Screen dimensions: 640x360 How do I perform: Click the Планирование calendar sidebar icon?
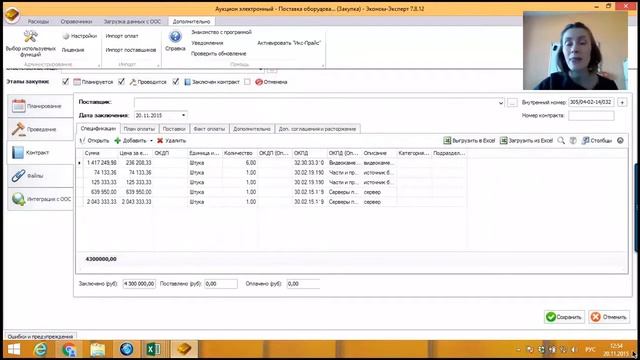click(x=18, y=106)
